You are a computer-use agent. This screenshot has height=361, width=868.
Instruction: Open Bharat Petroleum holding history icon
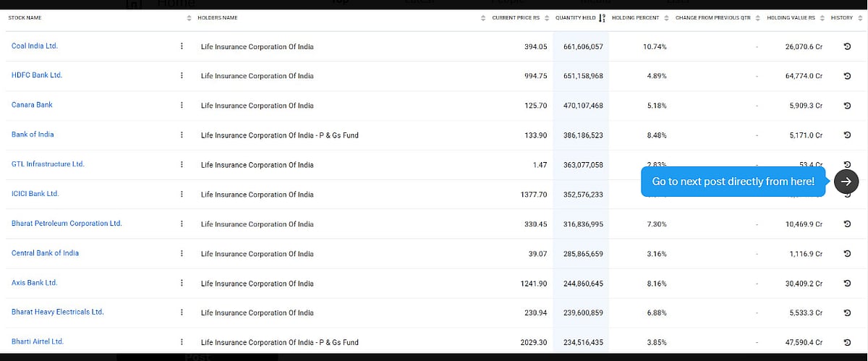[x=847, y=224]
